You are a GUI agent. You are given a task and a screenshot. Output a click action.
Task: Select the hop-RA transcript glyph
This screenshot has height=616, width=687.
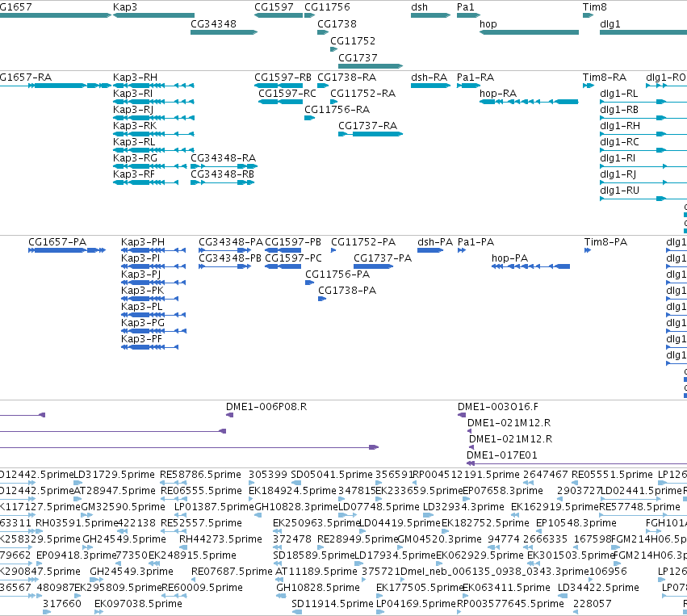point(530,102)
